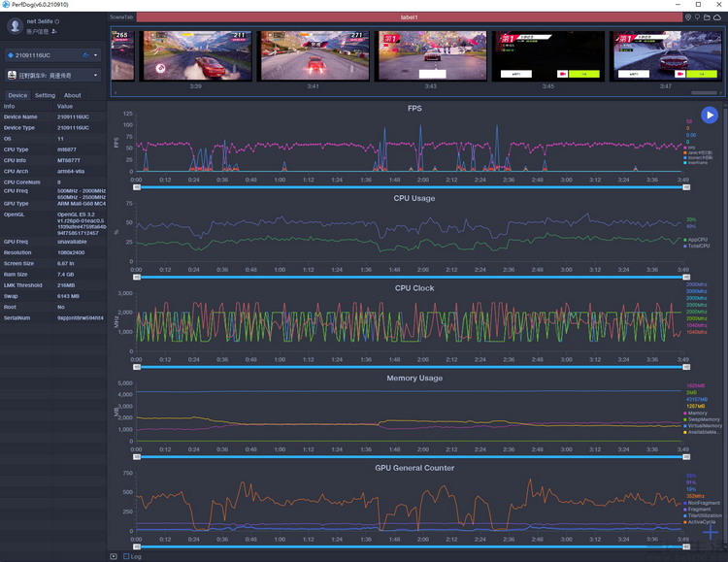Select screenshot thumbnail at 3:47

(x=666, y=56)
